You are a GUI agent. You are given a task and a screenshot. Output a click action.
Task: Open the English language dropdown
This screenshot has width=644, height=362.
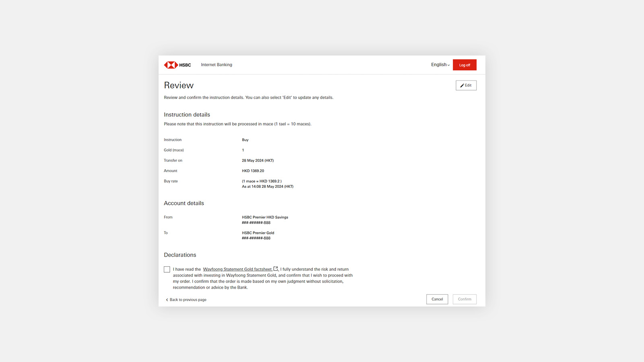click(x=440, y=65)
